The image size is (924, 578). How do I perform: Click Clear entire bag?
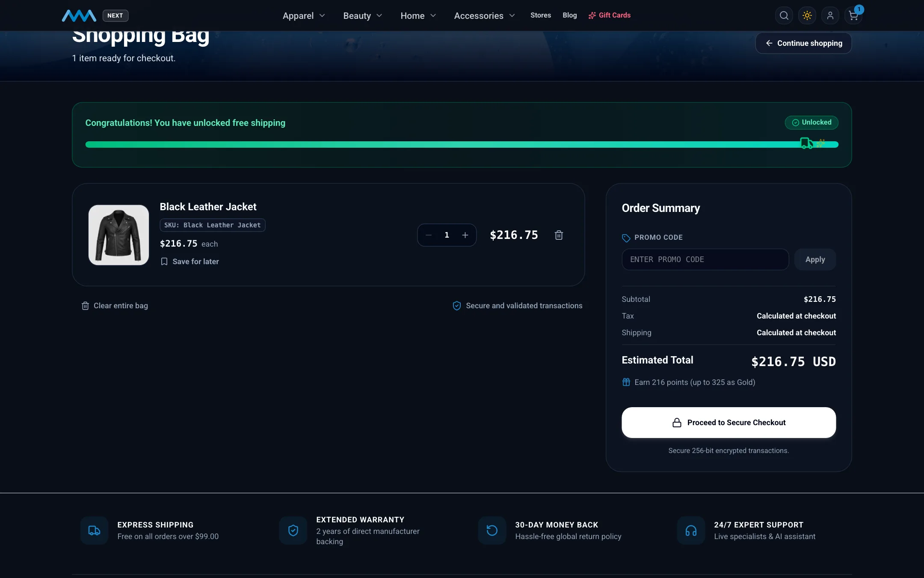pos(115,306)
